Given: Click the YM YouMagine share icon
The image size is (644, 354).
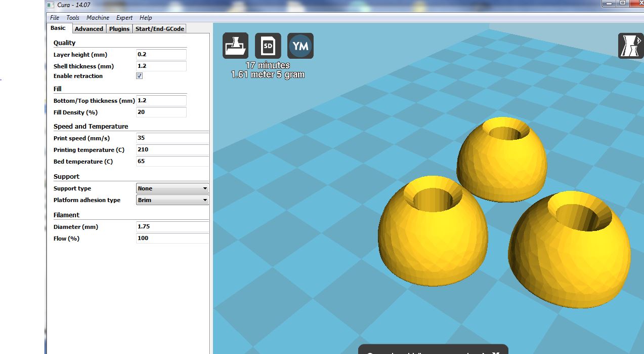Looking at the screenshot, I should tap(300, 46).
